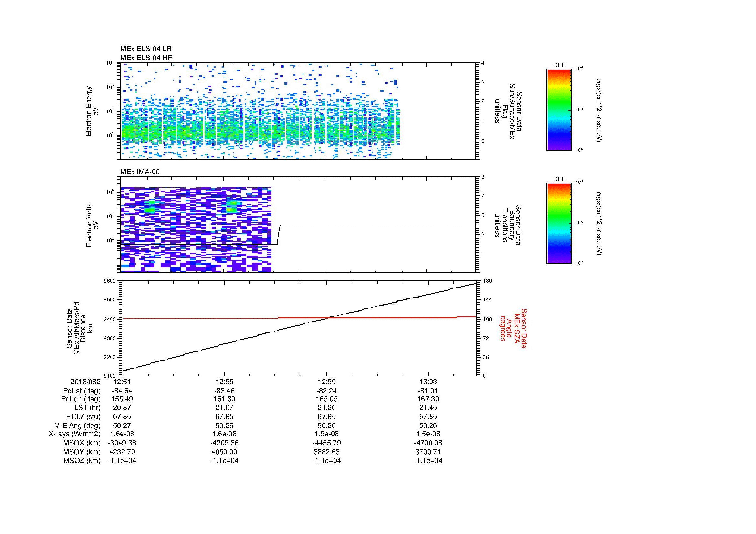This screenshot has width=756, height=534.
Task: Select the 'MEx ELS-04 LR' panel title
Action: pyautogui.click(x=146, y=49)
